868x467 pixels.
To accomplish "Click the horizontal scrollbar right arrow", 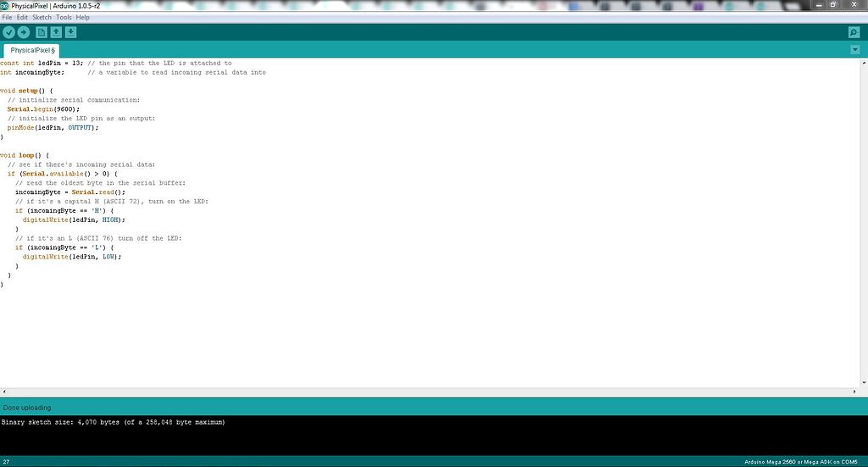I will click(854, 392).
